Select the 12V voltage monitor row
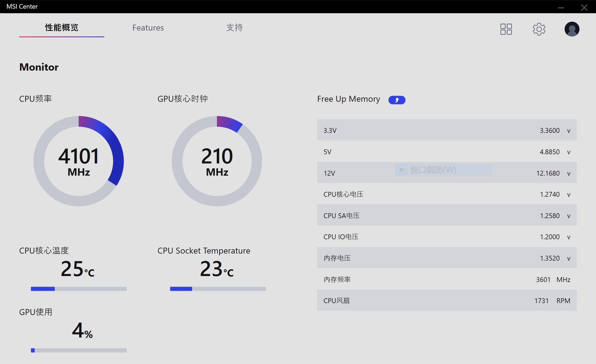Screen dimensions: 596x364 click(x=447, y=173)
